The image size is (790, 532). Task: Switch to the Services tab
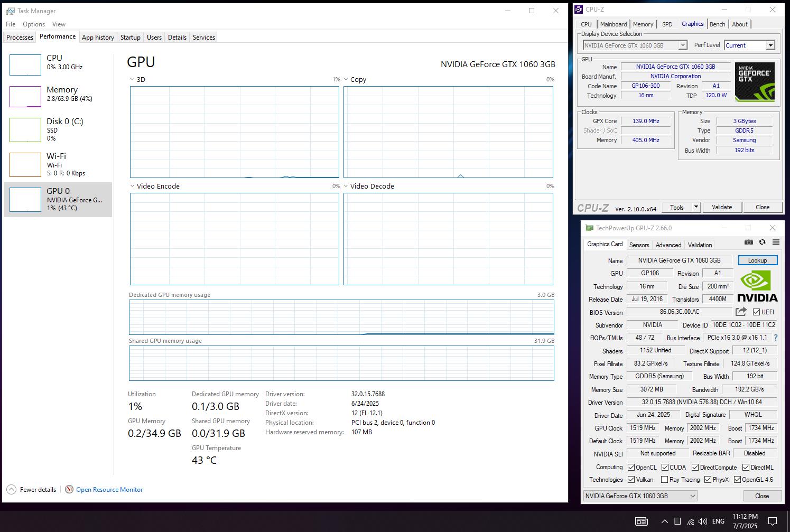click(204, 38)
